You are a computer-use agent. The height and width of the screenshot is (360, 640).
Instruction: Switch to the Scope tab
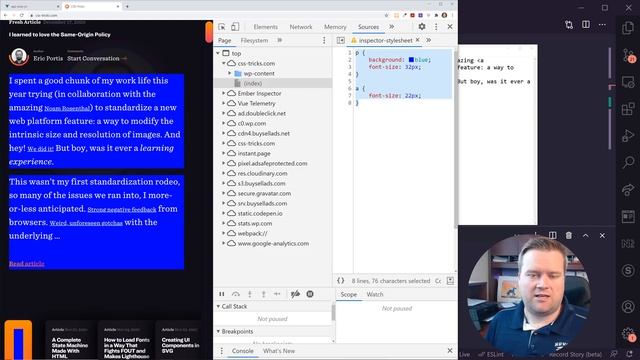[x=349, y=294]
